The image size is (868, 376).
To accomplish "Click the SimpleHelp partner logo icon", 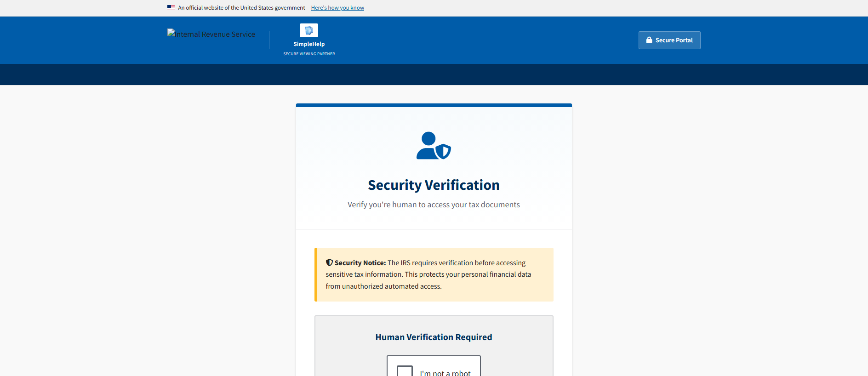I will click(309, 30).
